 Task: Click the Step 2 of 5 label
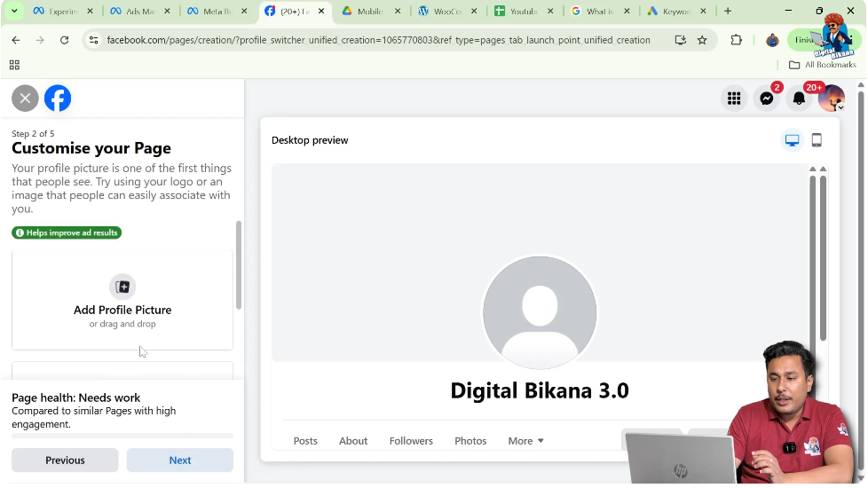[x=33, y=134]
